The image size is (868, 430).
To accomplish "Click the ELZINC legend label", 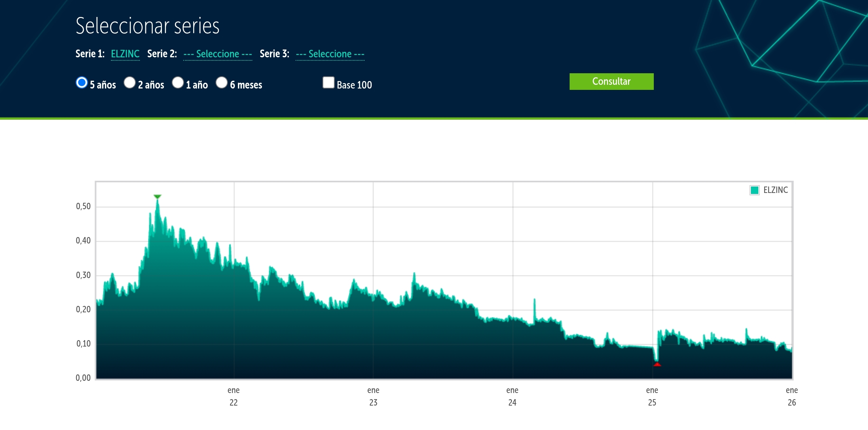I will 775,190.
